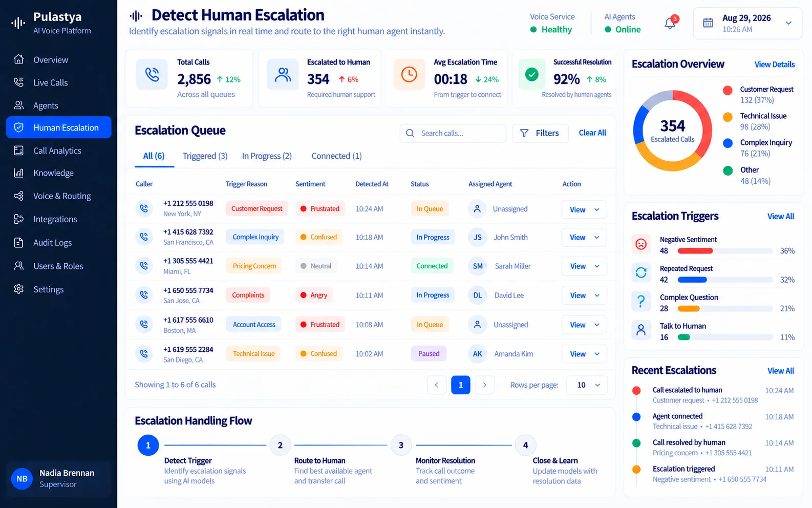Open Settings in the sidebar
This screenshot has width=812, height=508.
[58, 289]
